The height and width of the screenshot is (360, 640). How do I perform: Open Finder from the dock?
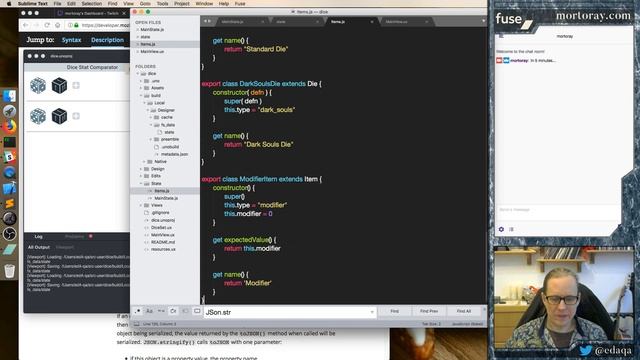(x=9, y=96)
